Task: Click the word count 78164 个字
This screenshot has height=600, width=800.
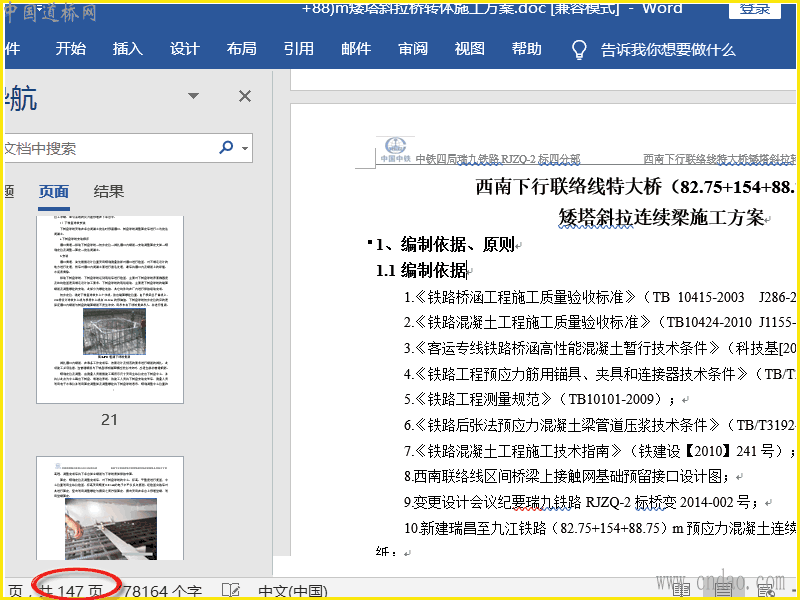Action: pyautogui.click(x=163, y=591)
